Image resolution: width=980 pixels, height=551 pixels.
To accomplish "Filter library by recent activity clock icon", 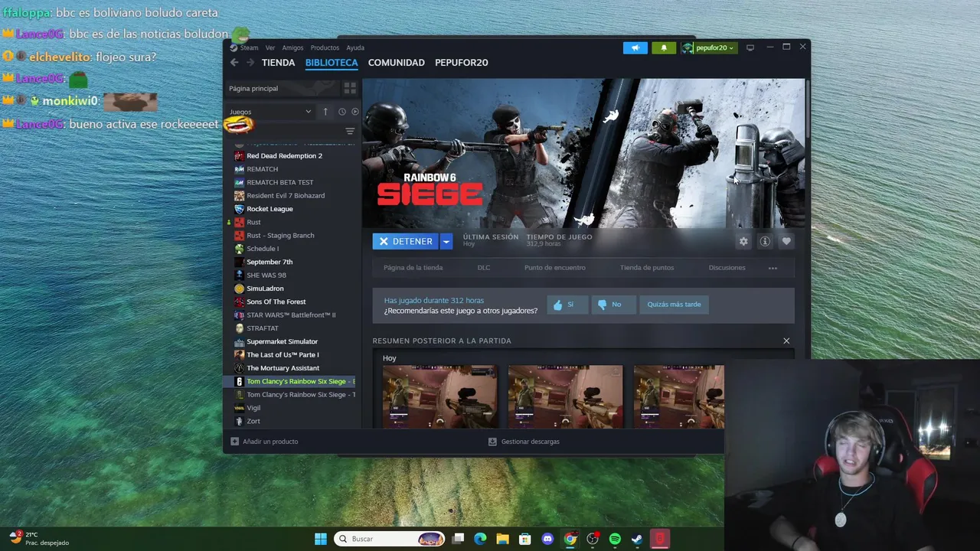I will [x=342, y=112].
